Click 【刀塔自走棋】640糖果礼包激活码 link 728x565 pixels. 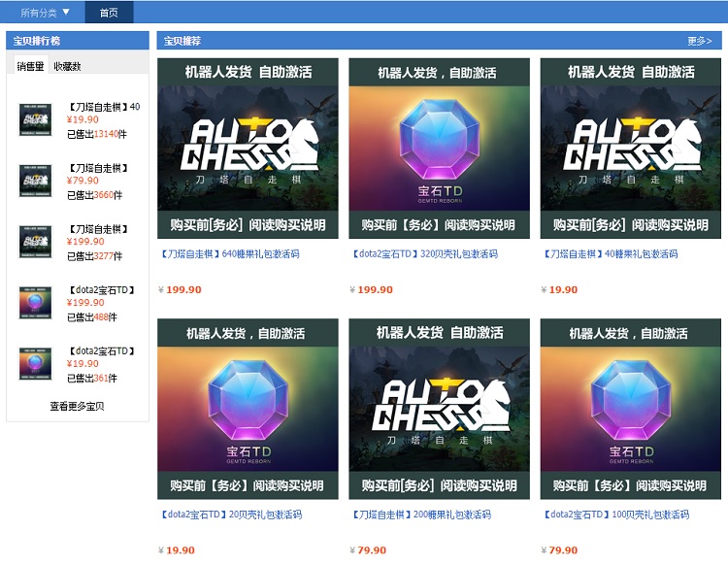pos(229,254)
